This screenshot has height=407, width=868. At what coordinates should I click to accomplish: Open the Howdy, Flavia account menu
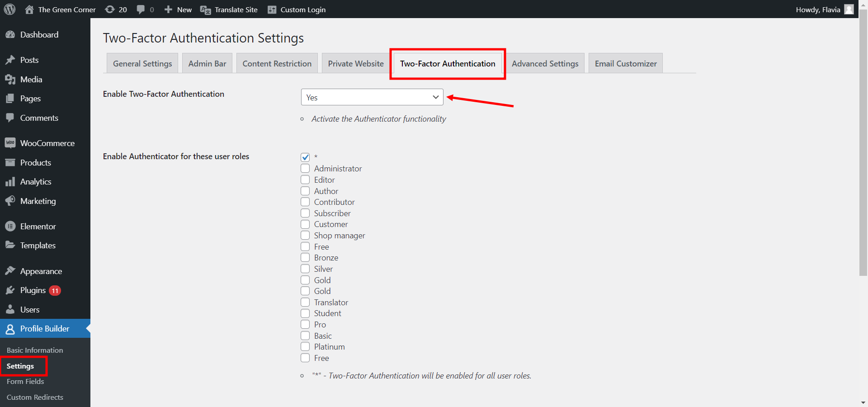point(817,9)
